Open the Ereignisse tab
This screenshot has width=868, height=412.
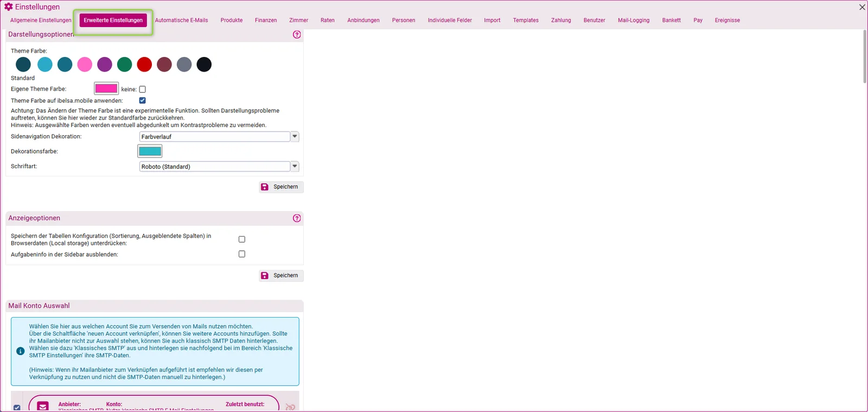727,20
